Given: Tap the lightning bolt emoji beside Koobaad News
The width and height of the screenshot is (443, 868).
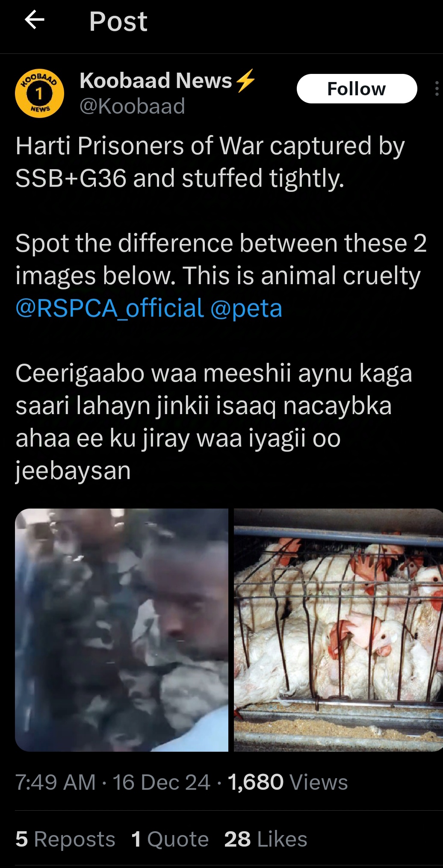Looking at the screenshot, I should (245, 80).
